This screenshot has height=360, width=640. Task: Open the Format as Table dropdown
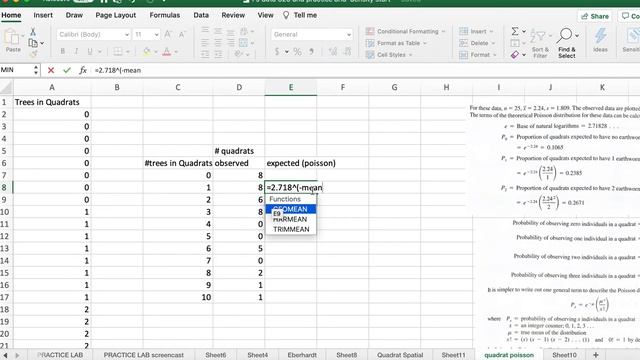[x=396, y=43]
